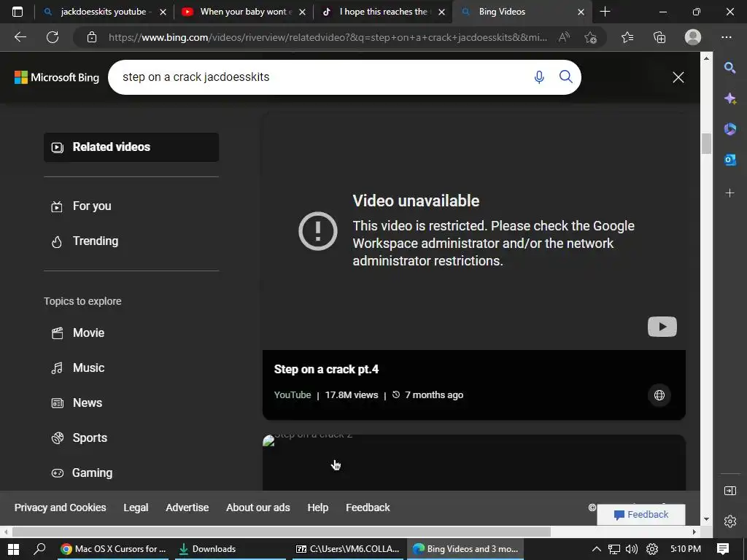Screen dimensions: 747x560
Task: Click the YouTube logo on the video player
Action: pyautogui.click(x=662, y=327)
